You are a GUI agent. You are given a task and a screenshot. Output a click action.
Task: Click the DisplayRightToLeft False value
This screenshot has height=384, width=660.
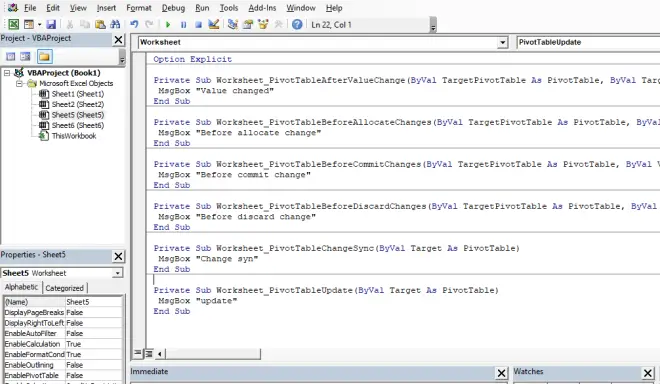click(94, 323)
